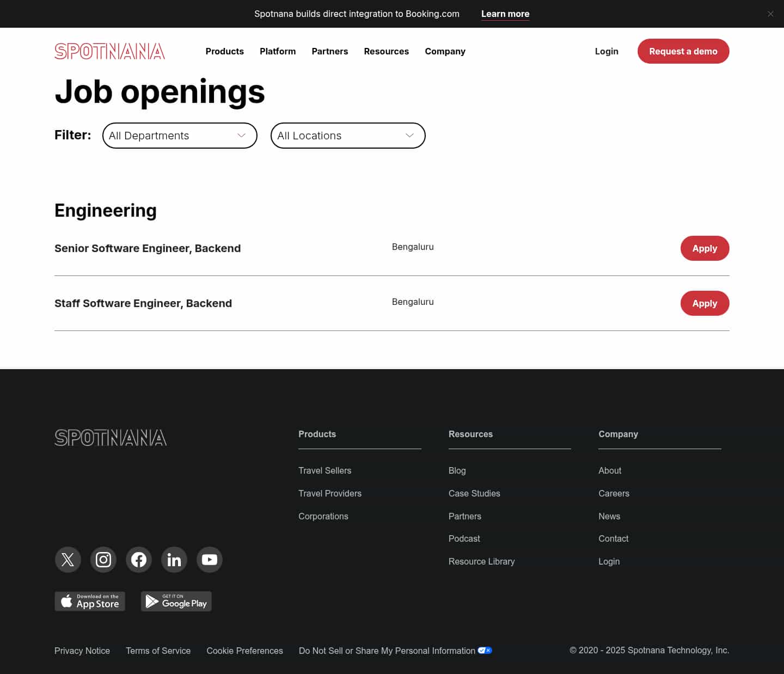This screenshot has width=784, height=674.
Task: Open the LinkedIn social icon
Action: pos(174,559)
